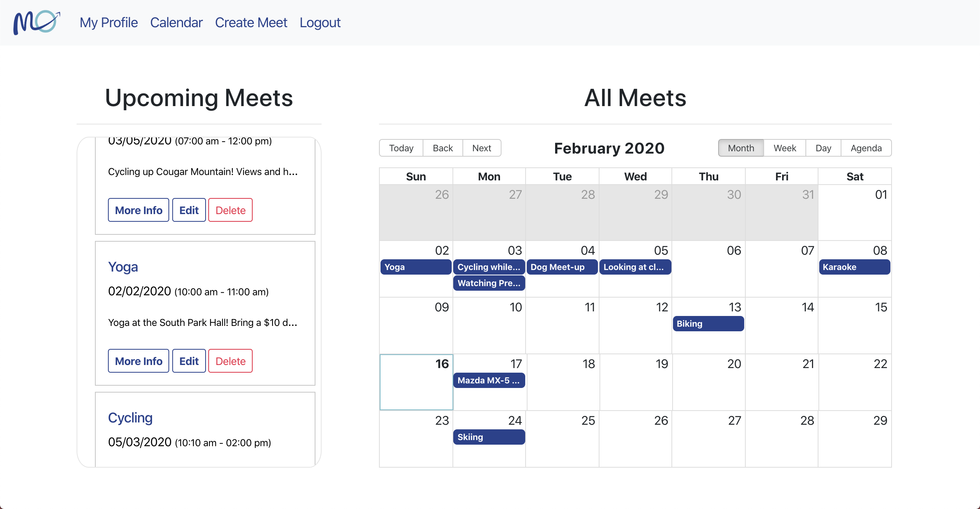Logout of the application
Viewport: 980px width, 509px height.
tap(320, 22)
